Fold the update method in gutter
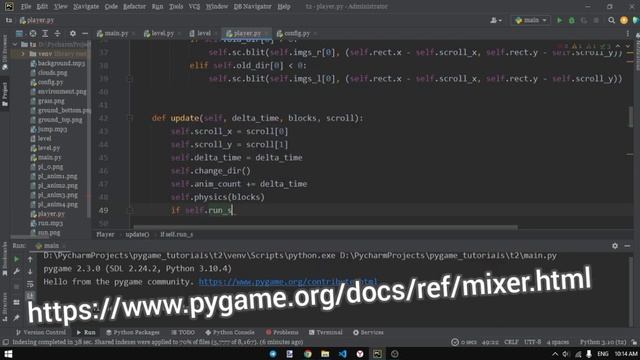 [x=130, y=118]
